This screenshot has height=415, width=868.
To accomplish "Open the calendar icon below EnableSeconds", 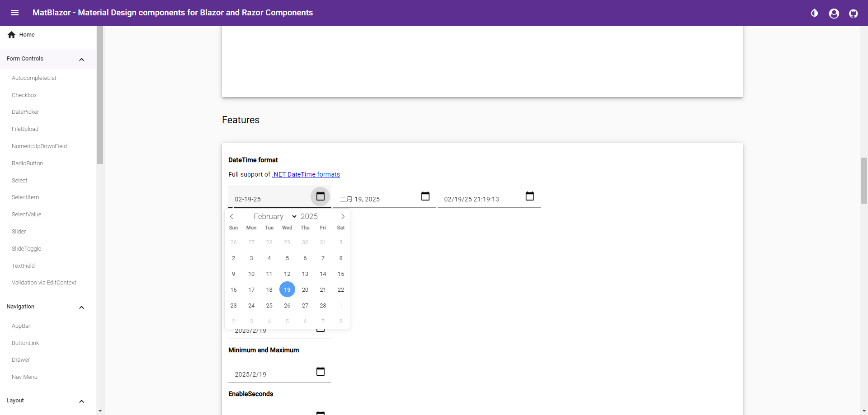I will click(x=321, y=412).
